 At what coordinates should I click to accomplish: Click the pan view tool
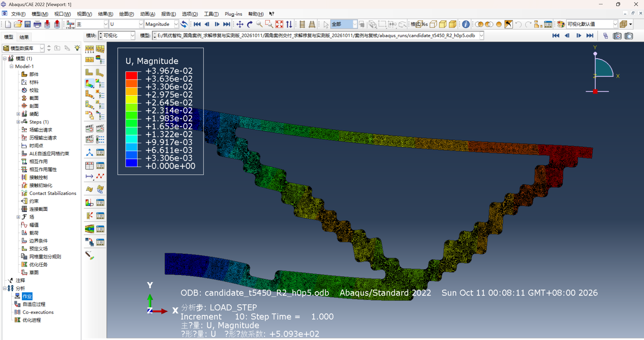(x=240, y=24)
